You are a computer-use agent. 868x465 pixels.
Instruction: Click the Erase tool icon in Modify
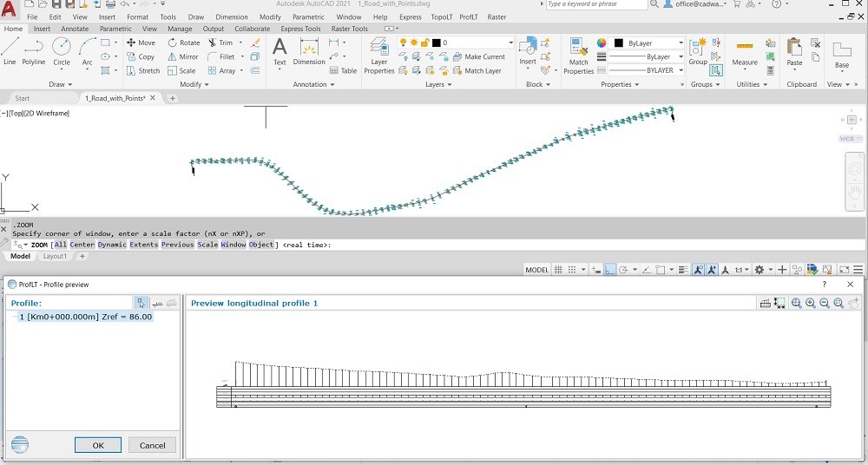pos(255,43)
